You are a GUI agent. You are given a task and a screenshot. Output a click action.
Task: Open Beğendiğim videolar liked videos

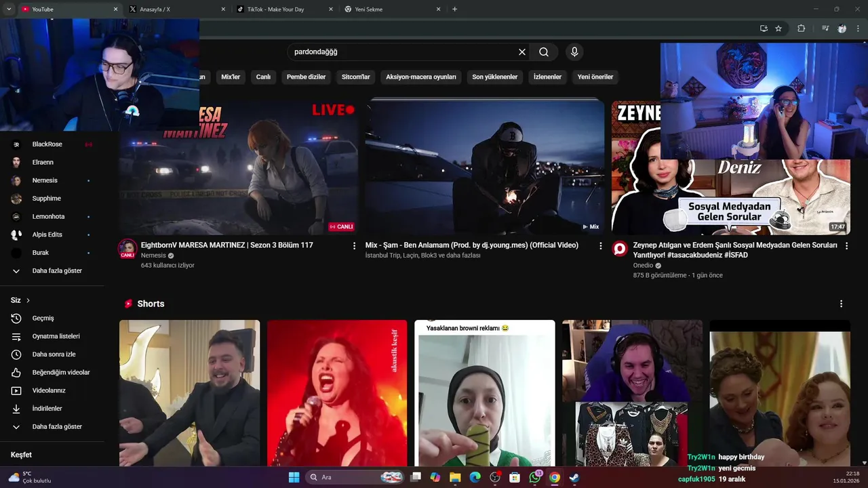(52, 372)
